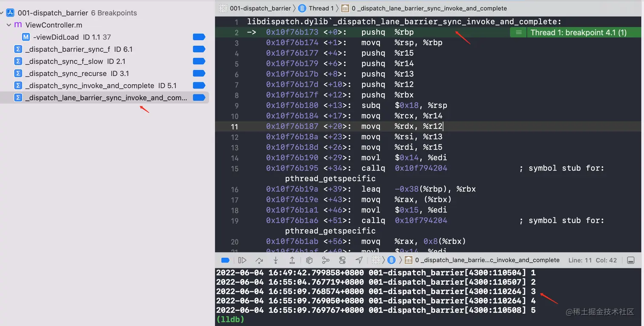The image size is (644, 326).
Task: Click line number 2 in the gutter
Action: [237, 33]
